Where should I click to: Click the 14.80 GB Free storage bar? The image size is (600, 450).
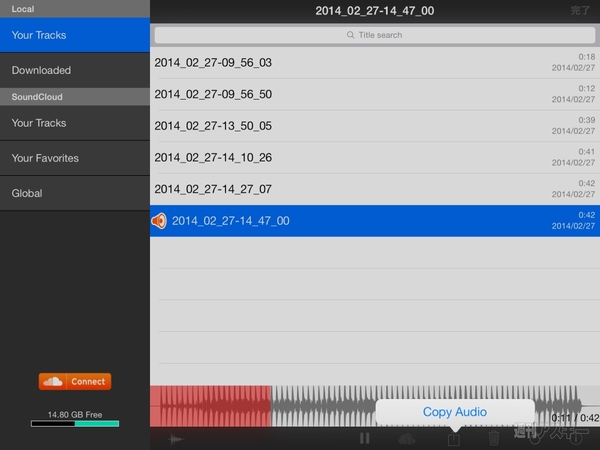point(75,424)
